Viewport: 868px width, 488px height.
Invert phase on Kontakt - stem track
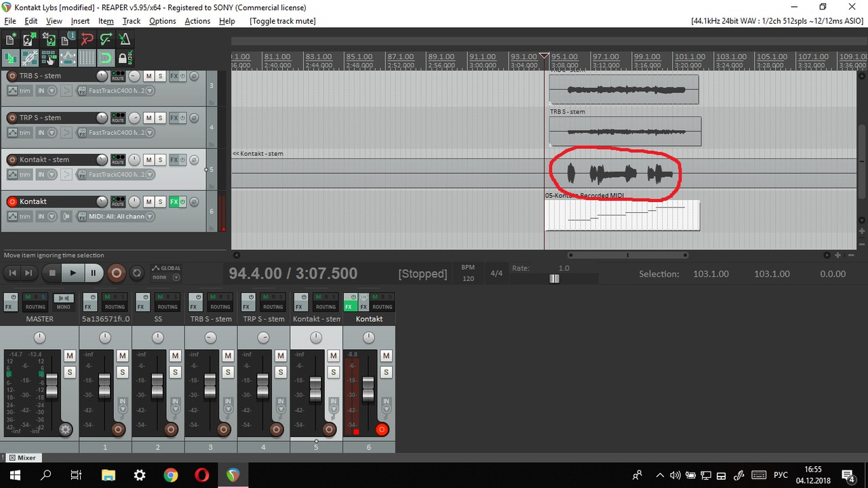(194, 159)
